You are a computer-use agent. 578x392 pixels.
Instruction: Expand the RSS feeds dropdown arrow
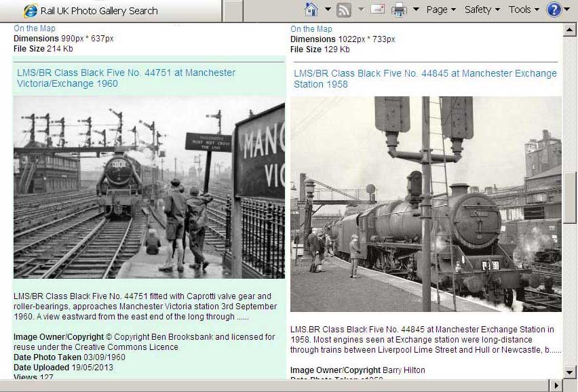[361, 9]
